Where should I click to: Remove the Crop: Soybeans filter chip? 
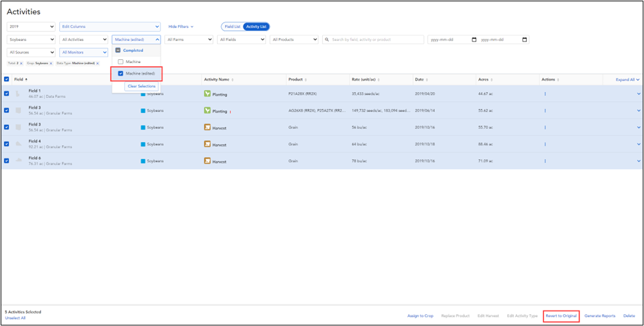(51, 63)
